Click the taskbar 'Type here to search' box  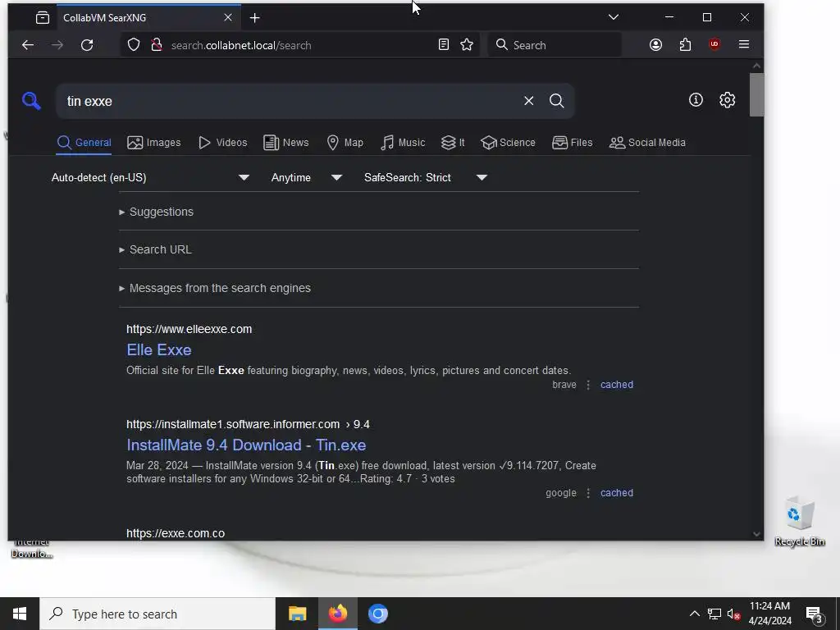(157, 614)
